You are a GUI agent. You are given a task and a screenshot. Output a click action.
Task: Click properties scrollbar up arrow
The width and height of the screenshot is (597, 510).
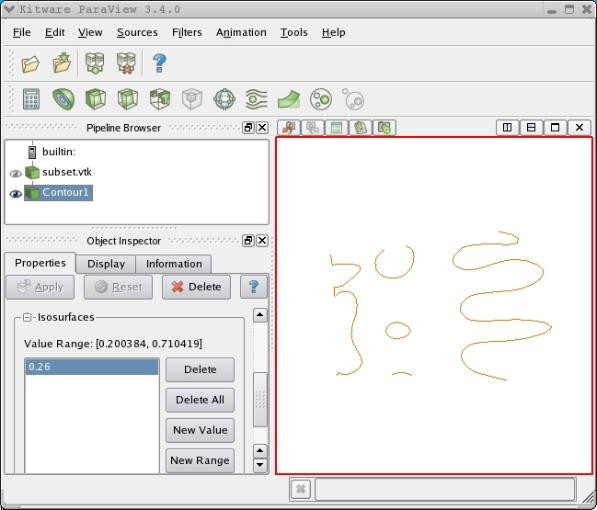coord(260,315)
